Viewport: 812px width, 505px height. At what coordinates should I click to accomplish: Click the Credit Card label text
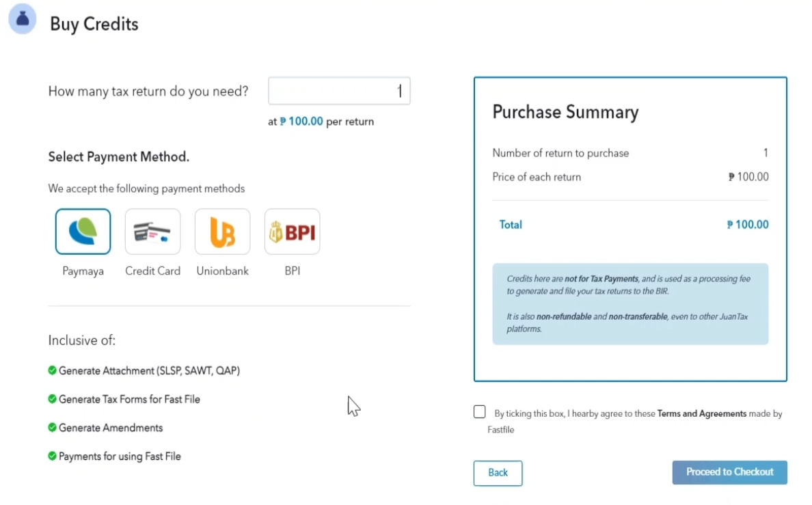click(152, 271)
